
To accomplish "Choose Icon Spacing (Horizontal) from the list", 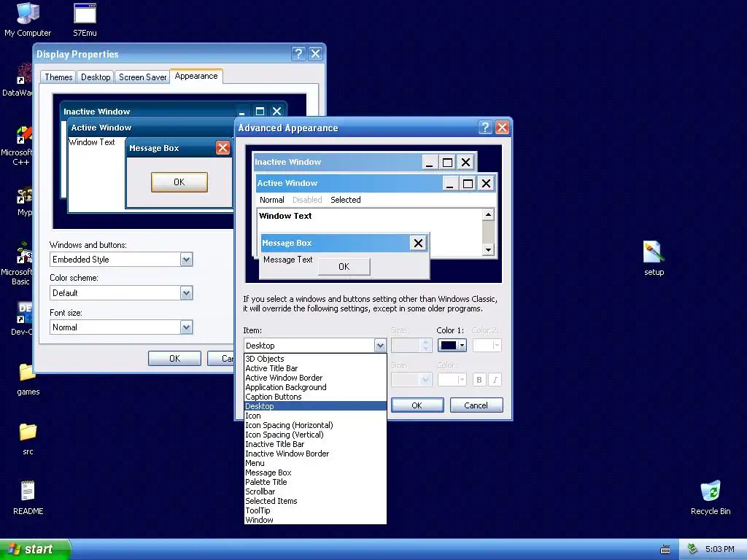I will (x=315, y=425).
